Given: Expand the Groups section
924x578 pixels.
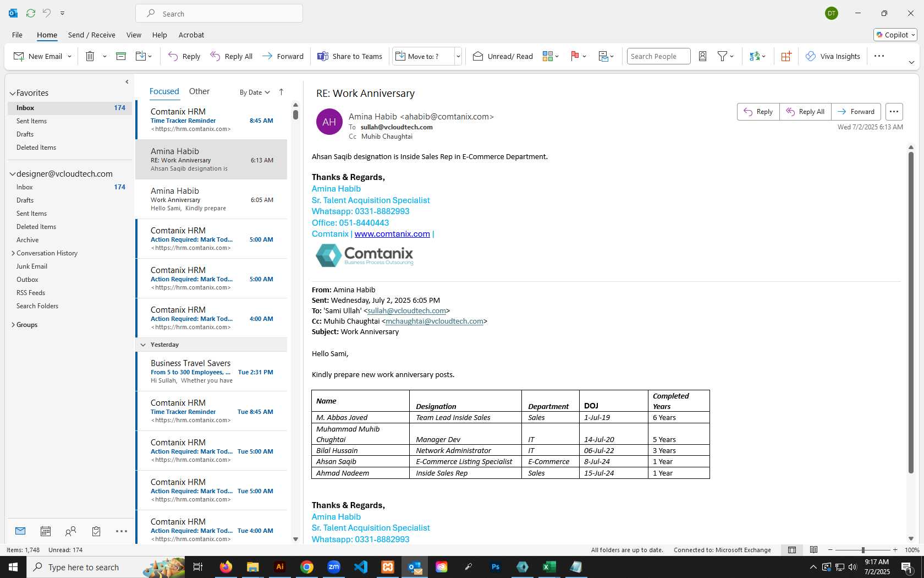Looking at the screenshot, I should coord(13,325).
